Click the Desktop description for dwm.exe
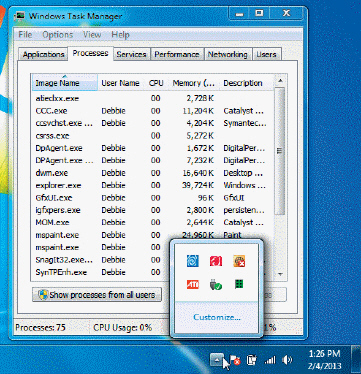Viewport: 361px width, 374px height. pos(243,173)
